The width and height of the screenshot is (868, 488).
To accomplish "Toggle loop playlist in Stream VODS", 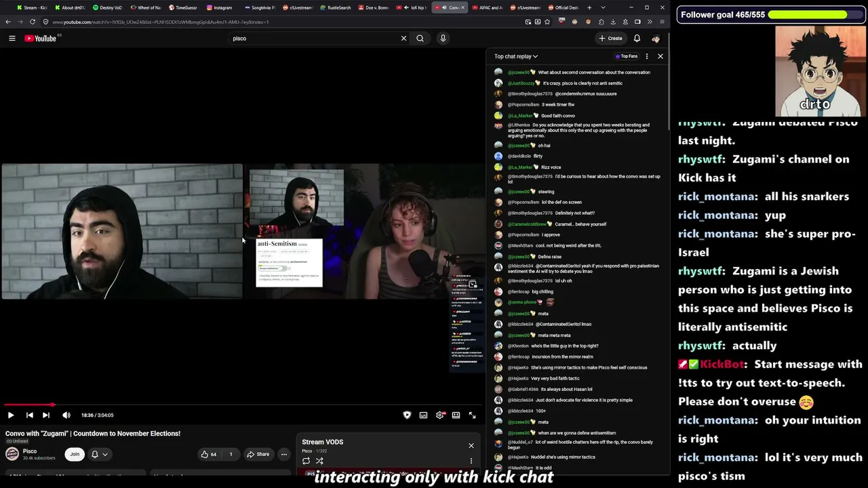I will pos(306,461).
